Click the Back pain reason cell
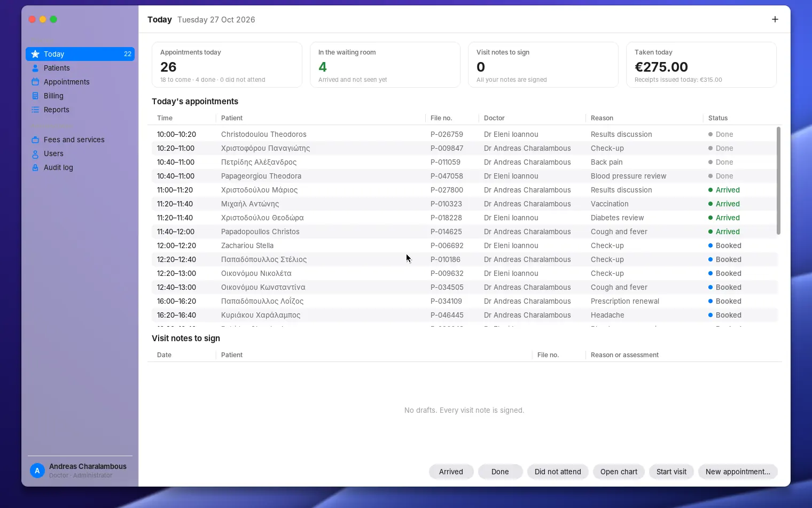 606,162
